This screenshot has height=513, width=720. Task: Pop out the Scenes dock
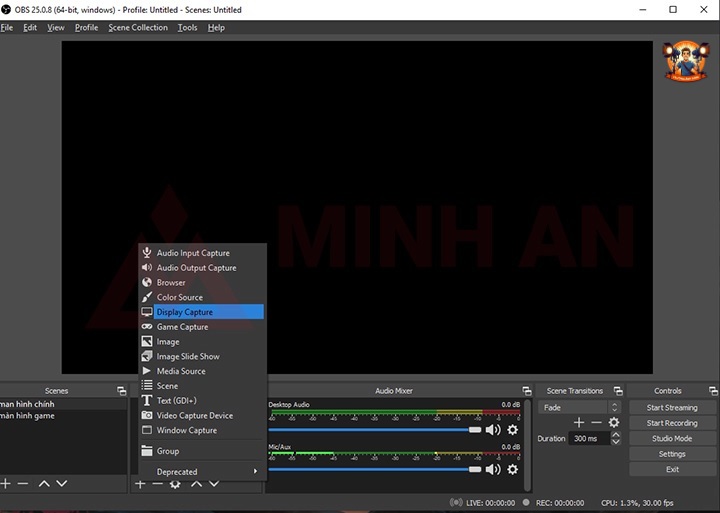122,391
